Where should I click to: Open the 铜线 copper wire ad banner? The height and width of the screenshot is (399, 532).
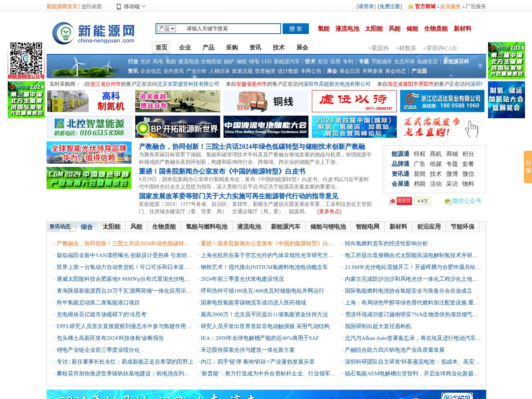pyautogui.click(x=266, y=101)
